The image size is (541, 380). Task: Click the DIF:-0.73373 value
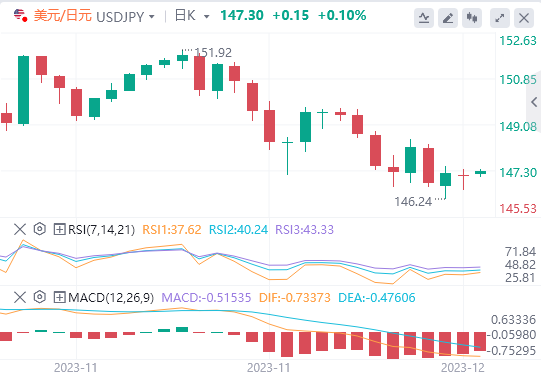pos(295,298)
